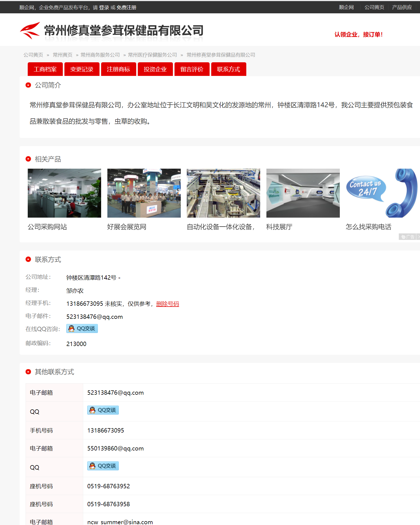Click the 公司简介 section heading
This screenshot has width=420, height=525.
(x=48, y=85)
